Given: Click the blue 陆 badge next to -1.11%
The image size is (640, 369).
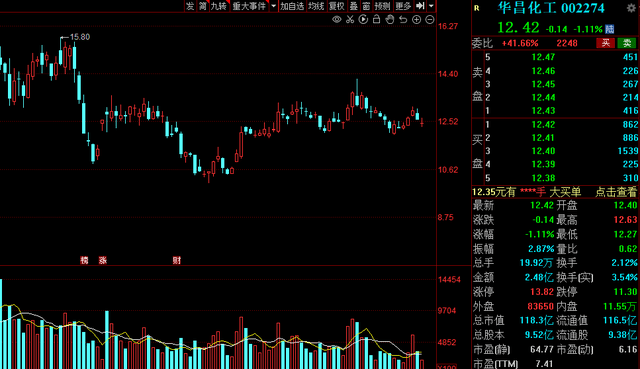Looking at the screenshot, I should (x=610, y=29).
